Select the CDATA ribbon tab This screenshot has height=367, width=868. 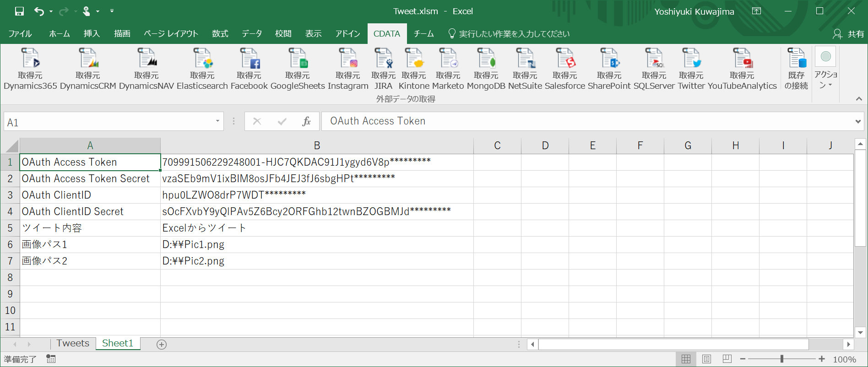pyautogui.click(x=387, y=34)
